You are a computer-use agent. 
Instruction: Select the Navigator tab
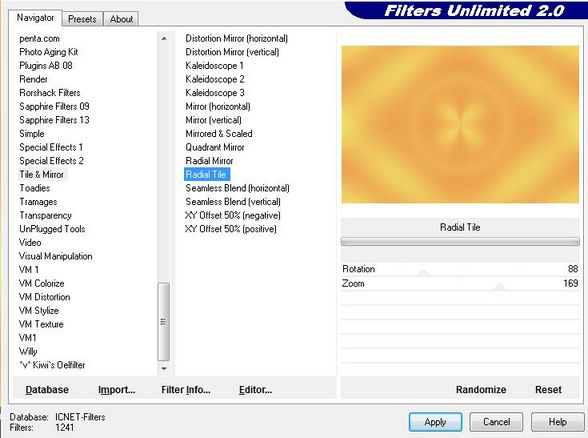pos(35,18)
